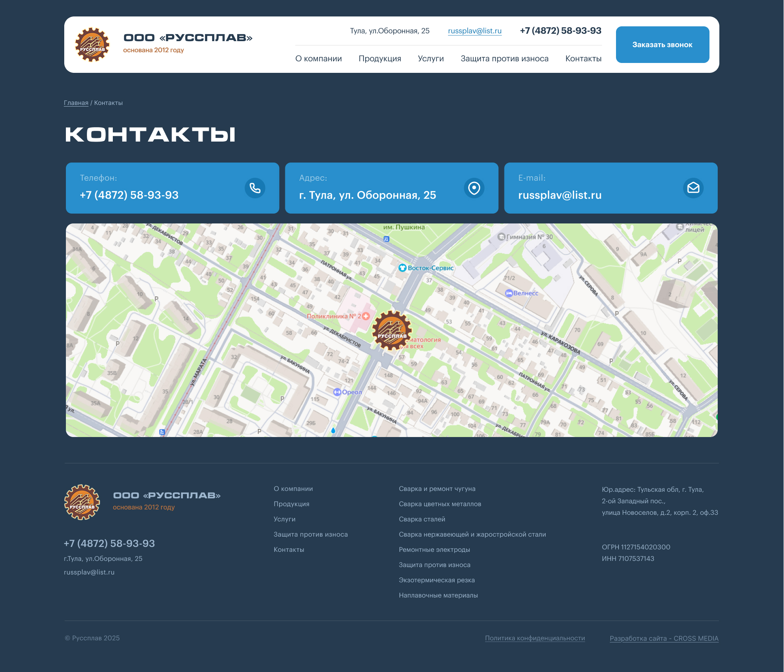Screen dimensions: 784x672
Task: Click ИНН 7107537143 text
Action: [628, 559]
